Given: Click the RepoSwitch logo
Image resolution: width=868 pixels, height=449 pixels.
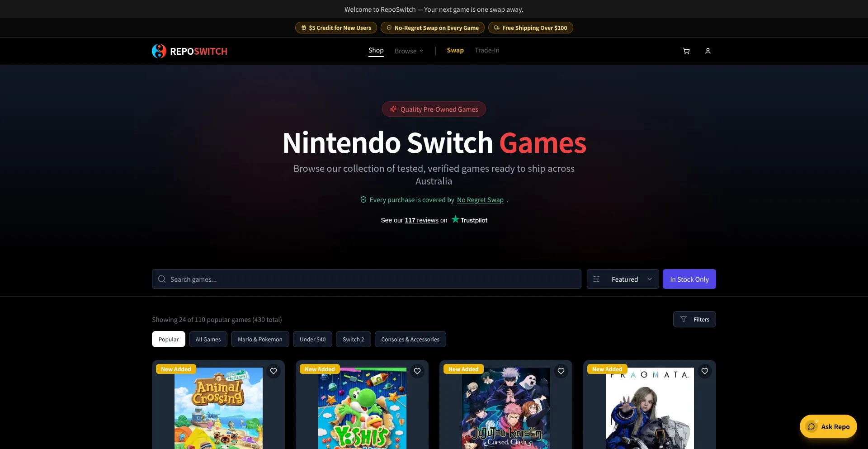Looking at the screenshot, I should 189,51.
